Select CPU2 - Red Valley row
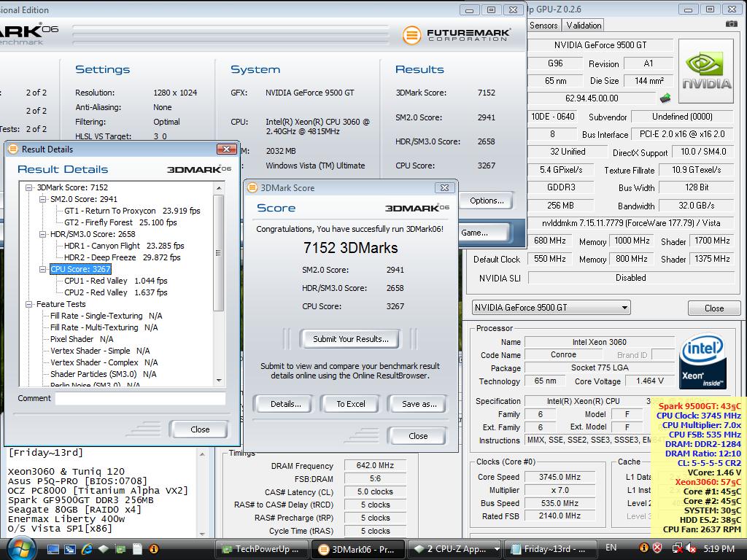The image size is (747, 560). pos(116,292)
